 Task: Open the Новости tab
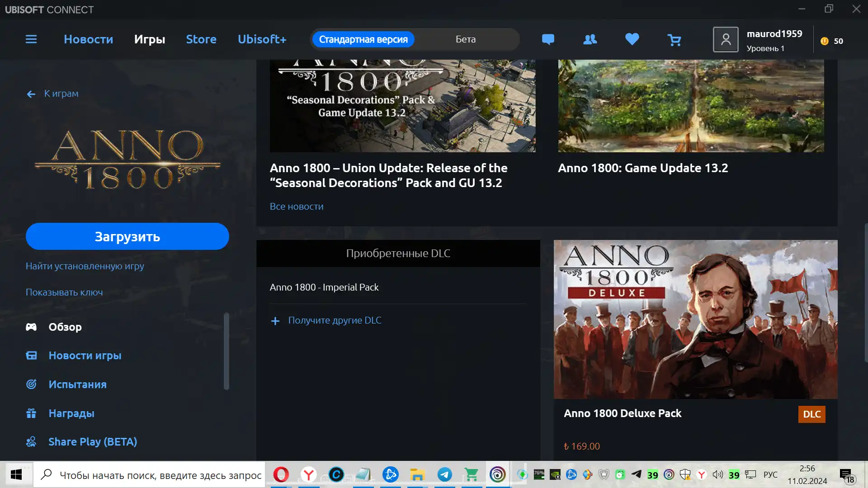(x=89, y=39)
